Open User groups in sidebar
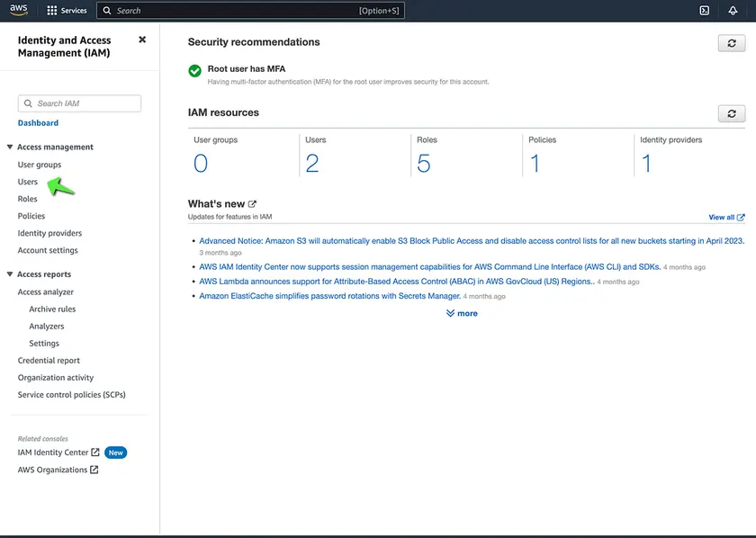Screen dimensions: 756x538 [x=40, y=165]
